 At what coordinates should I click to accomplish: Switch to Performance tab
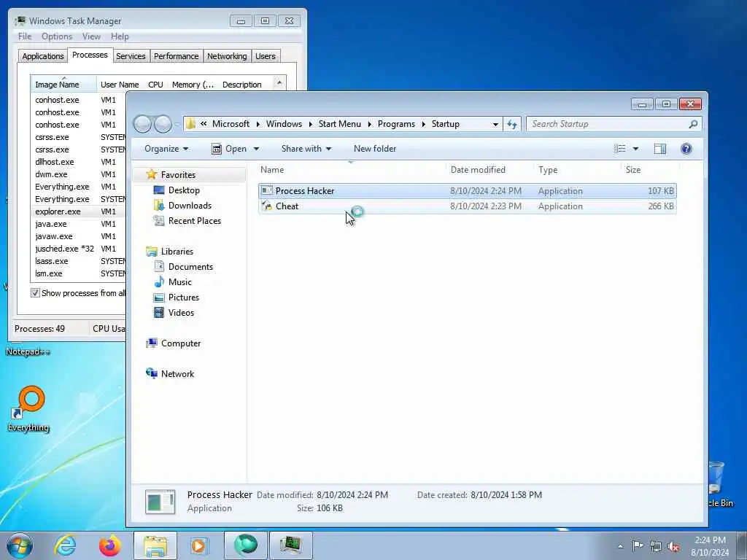[x=176, y=56]
